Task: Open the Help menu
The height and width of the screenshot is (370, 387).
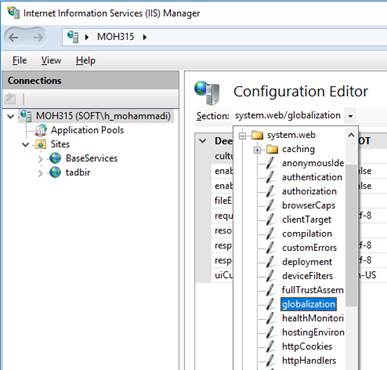Action: (85, 60)
